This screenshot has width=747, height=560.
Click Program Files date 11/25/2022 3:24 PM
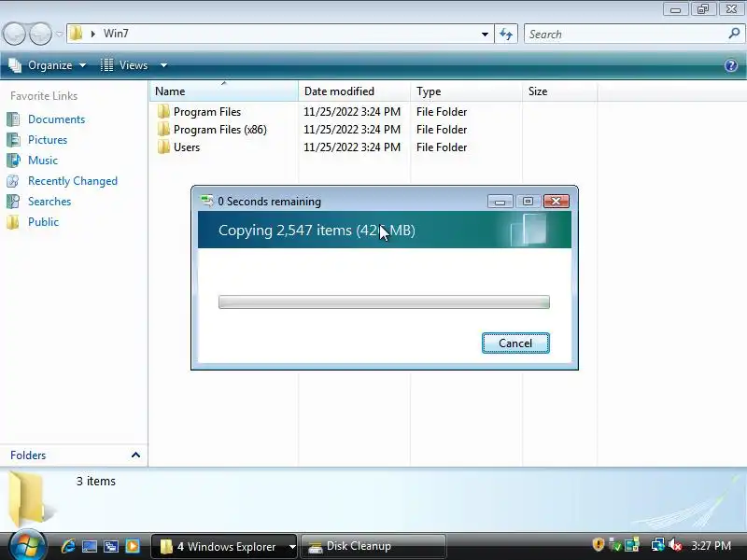[x=352, y=111]
